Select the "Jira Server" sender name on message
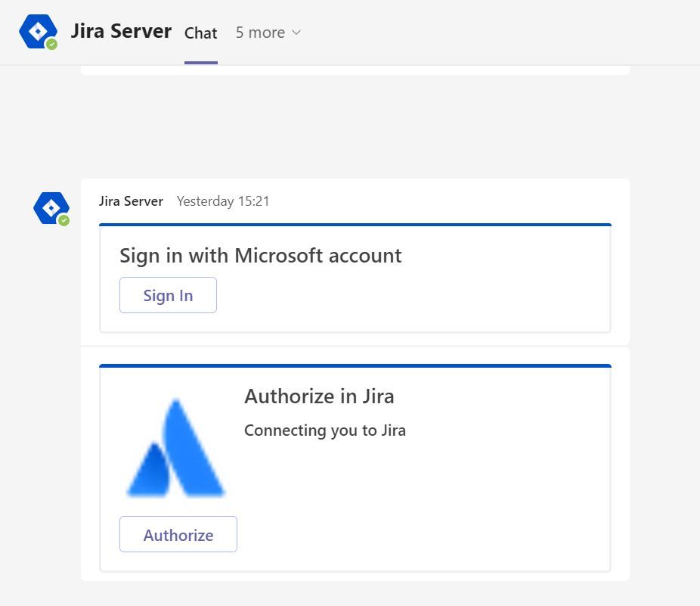The image size is (700, 606). (x=131, y=201)
